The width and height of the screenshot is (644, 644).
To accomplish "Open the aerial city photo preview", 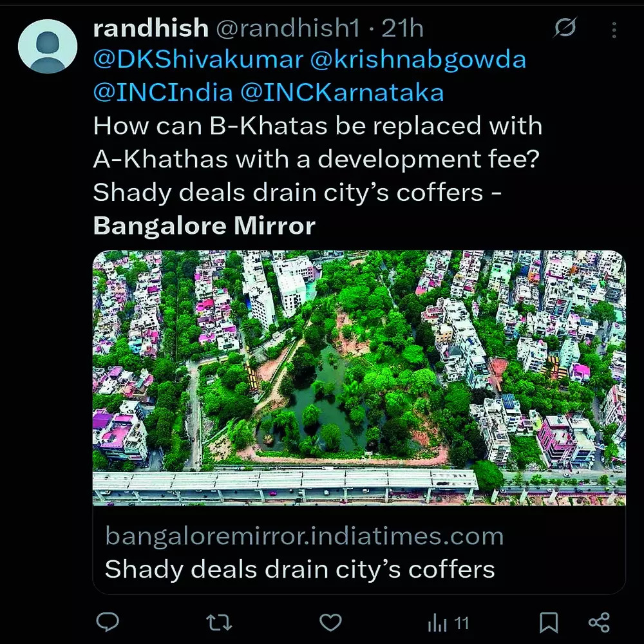I will pyautogui.click(x=359, y=377).
